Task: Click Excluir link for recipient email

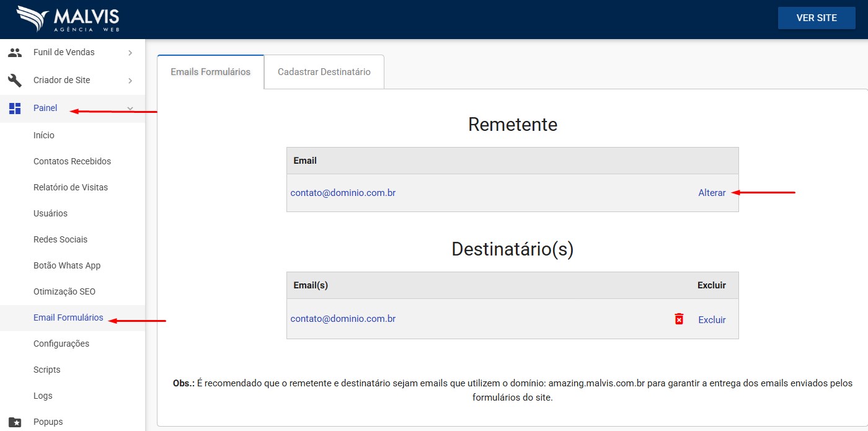Action: [x=712, y=320]
